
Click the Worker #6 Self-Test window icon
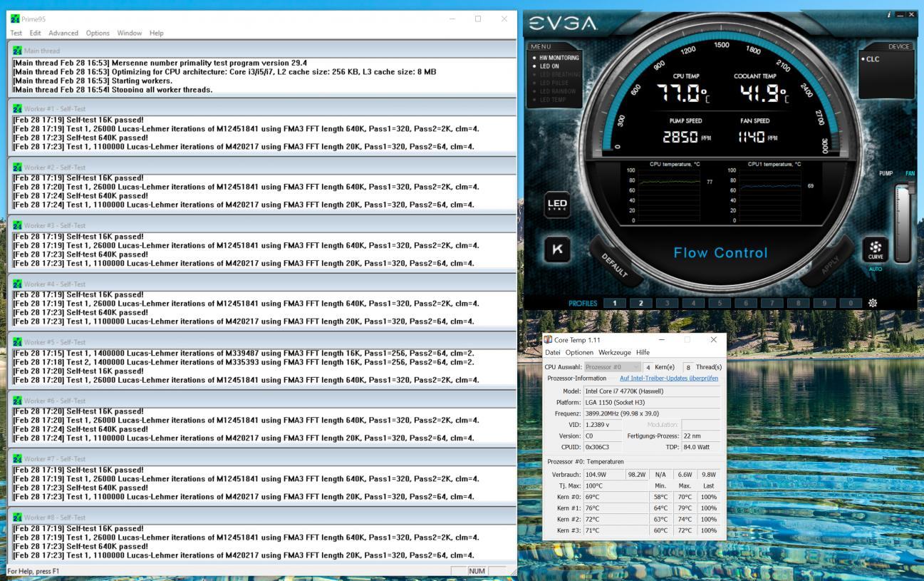point(18,401)
